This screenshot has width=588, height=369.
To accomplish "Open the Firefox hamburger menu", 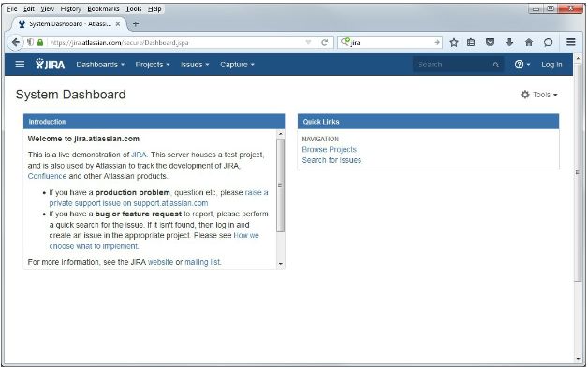I will 571,42.
